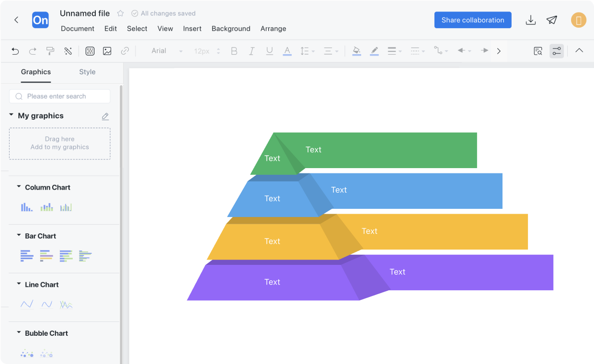Open the line start arrow dropdown
This screenshot has width=594, height=364.
coord(464,51)
